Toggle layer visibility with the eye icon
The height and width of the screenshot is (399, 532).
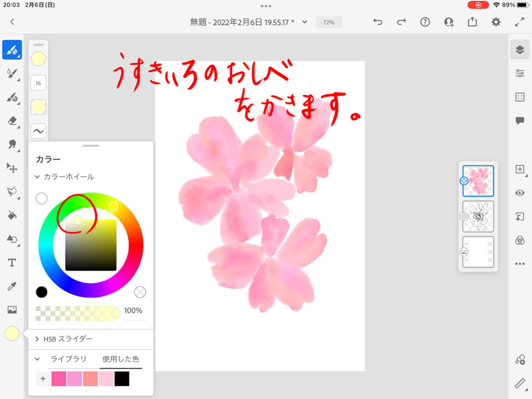[x=520, y=193]
